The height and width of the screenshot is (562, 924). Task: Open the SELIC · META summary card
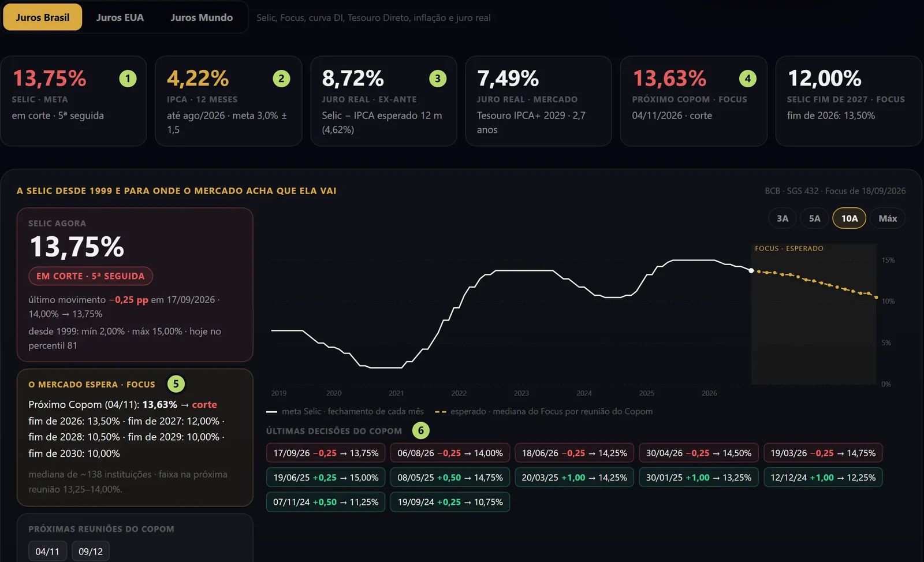73,101
